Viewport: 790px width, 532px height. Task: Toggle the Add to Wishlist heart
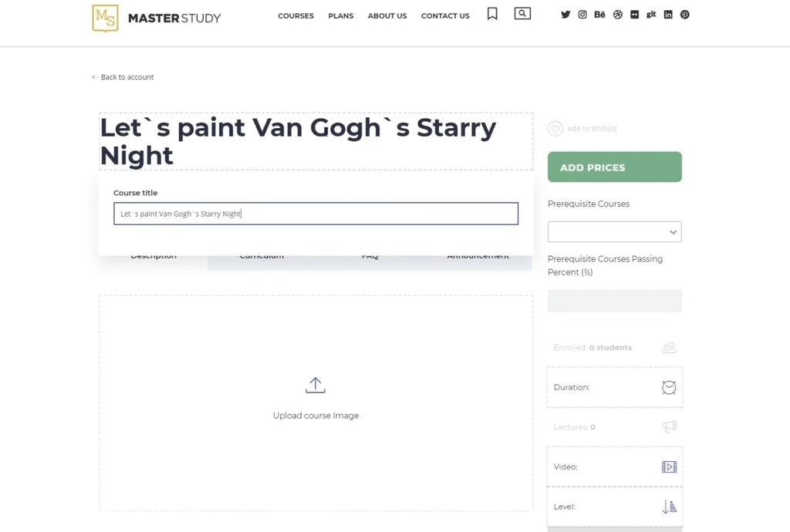(x=555, y=129)
